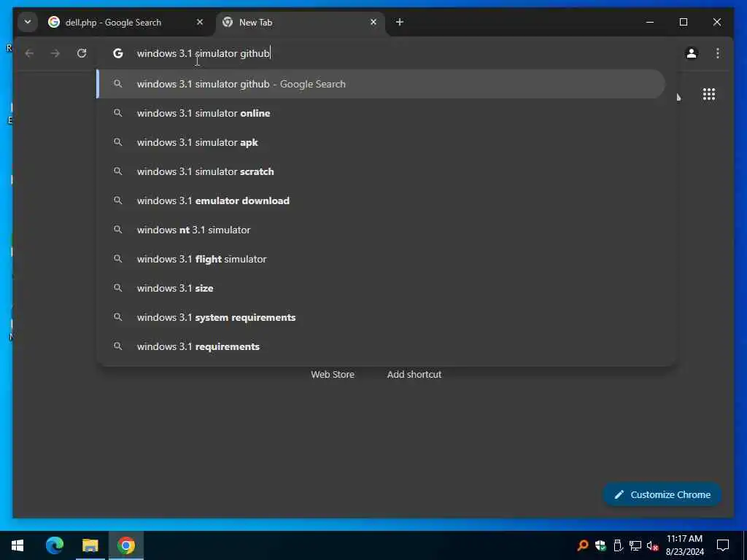The height and width of the screenshot is (560, 747).
Task: Choose suggestion windows 3.1 simulator scratch
Action: point(381,171)
